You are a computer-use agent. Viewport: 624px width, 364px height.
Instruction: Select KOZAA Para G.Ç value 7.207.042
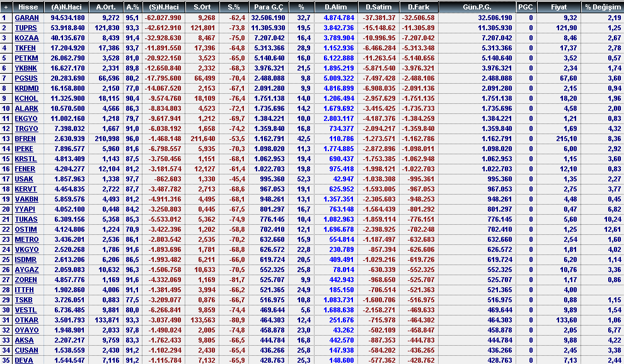(269, 38)
